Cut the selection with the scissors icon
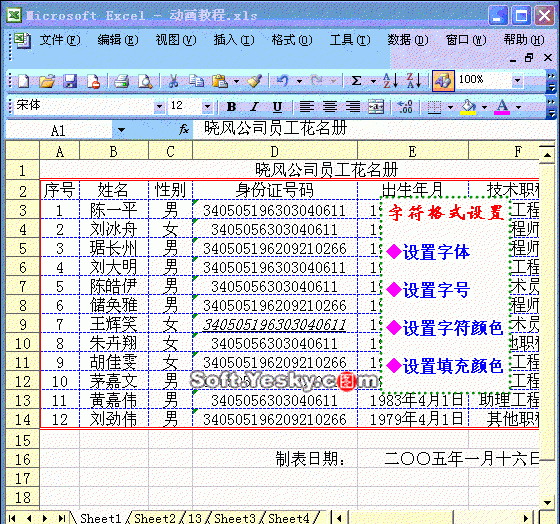This screenshot has width=560, height=524. (173, 81)
